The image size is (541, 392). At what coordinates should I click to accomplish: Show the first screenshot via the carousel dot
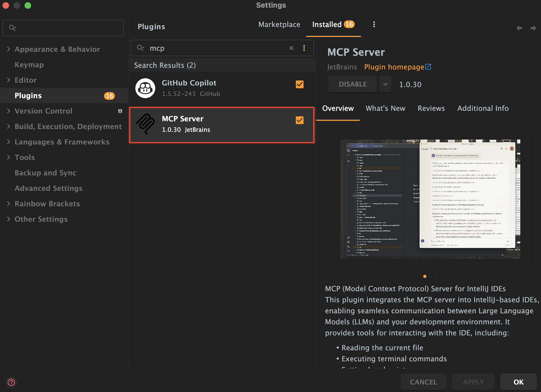pyautogui.click(x=425, y=276)
